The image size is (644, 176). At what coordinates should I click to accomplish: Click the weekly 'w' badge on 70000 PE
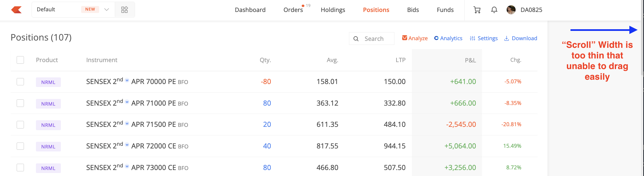coord(127,80)
